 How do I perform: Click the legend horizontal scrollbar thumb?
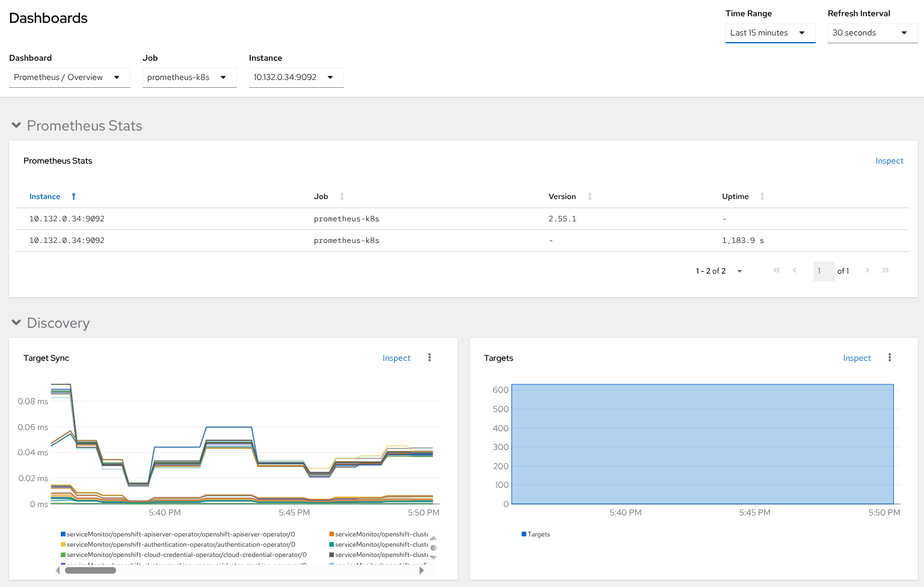tap(90, 570)
